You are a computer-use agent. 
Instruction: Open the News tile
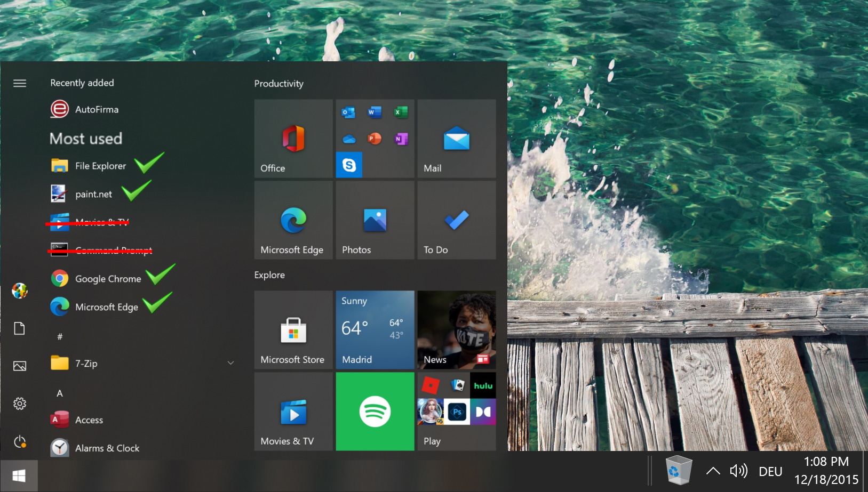click(x=457, y=330)
